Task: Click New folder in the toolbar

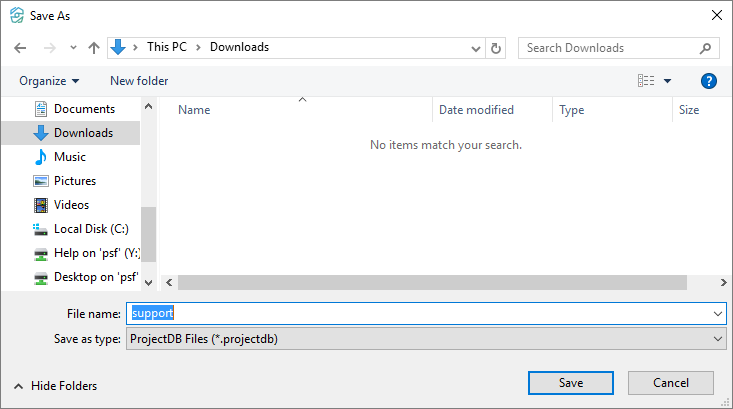Action: (139, 81)
